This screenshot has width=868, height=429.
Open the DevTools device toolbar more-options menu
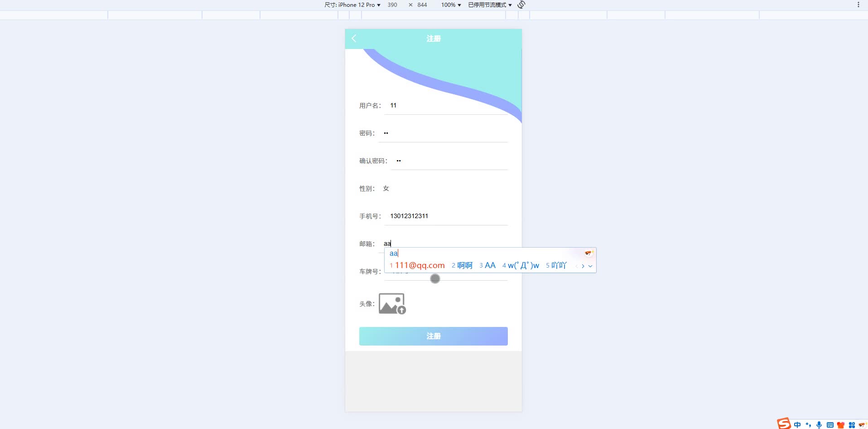858,5
